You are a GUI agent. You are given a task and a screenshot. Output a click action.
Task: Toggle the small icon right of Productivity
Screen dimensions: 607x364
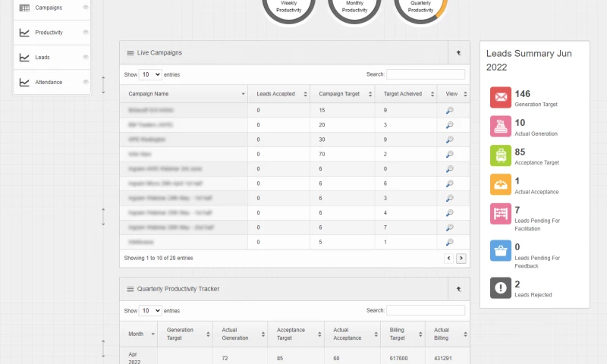coord(86,32)
